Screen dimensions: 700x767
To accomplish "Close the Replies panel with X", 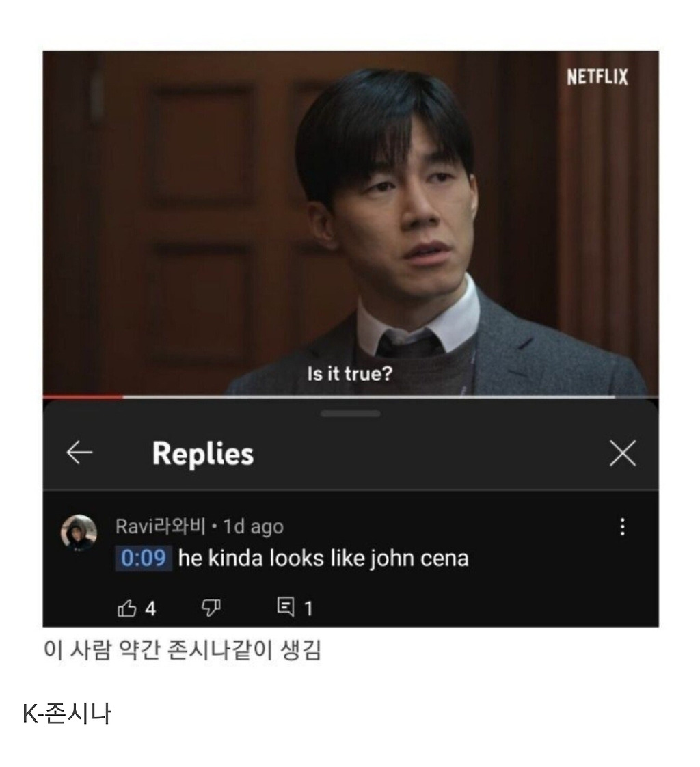I will [623, 453].
